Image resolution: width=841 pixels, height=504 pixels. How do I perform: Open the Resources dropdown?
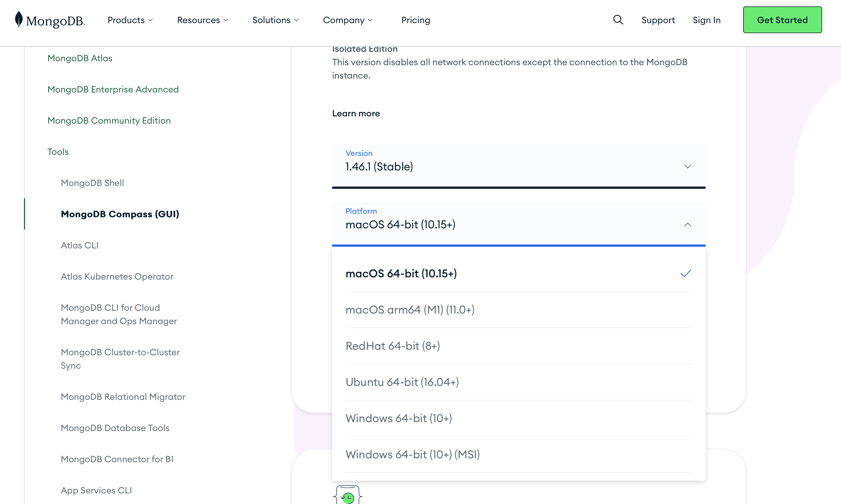pyautogui.click(x=202, y=20)
